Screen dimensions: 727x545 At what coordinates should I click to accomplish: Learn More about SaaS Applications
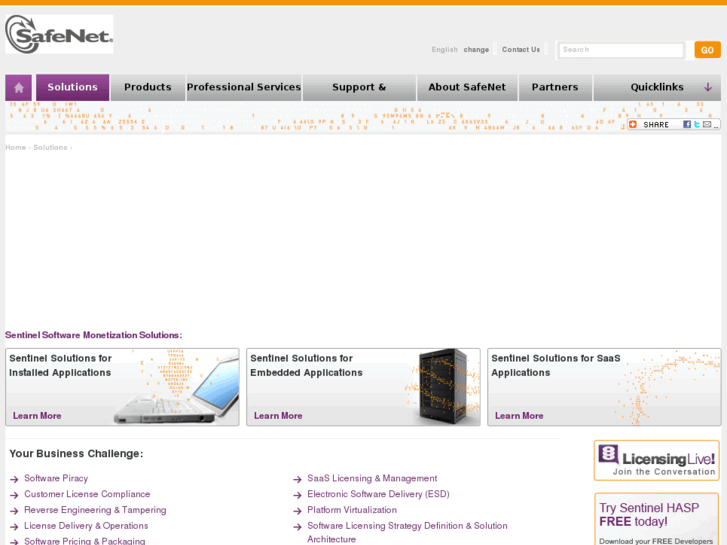coord(519,416)
